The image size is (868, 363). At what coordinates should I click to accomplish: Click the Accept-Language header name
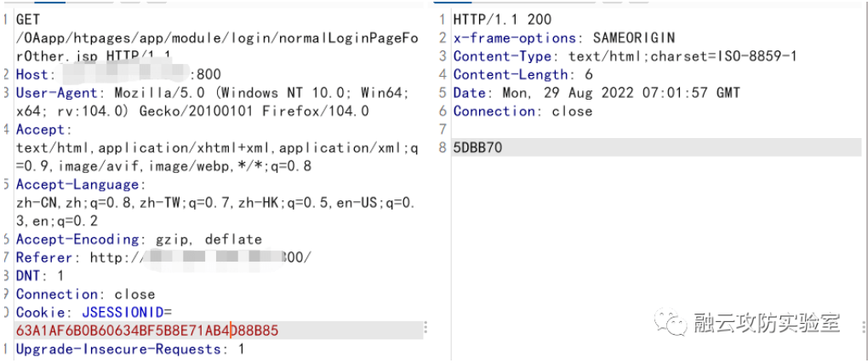(x=81, y=184)
